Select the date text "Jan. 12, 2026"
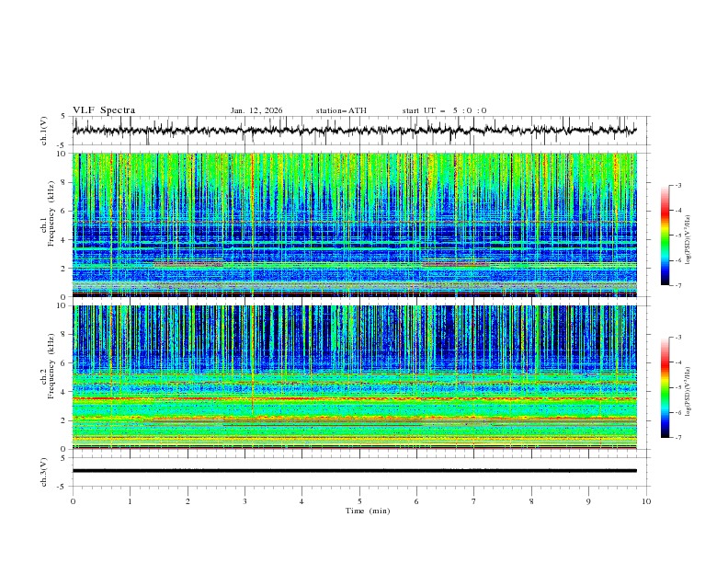The width and height of the screenshot is (728, 563). [256, 110]
